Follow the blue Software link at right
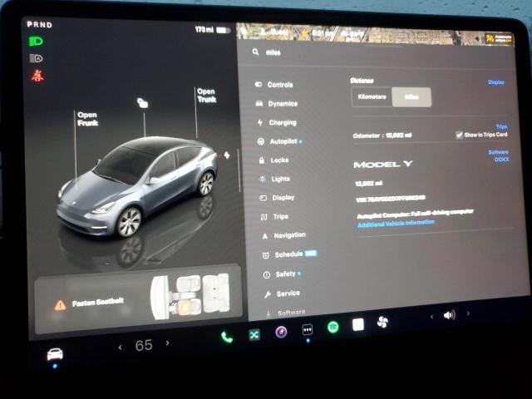 499,152
